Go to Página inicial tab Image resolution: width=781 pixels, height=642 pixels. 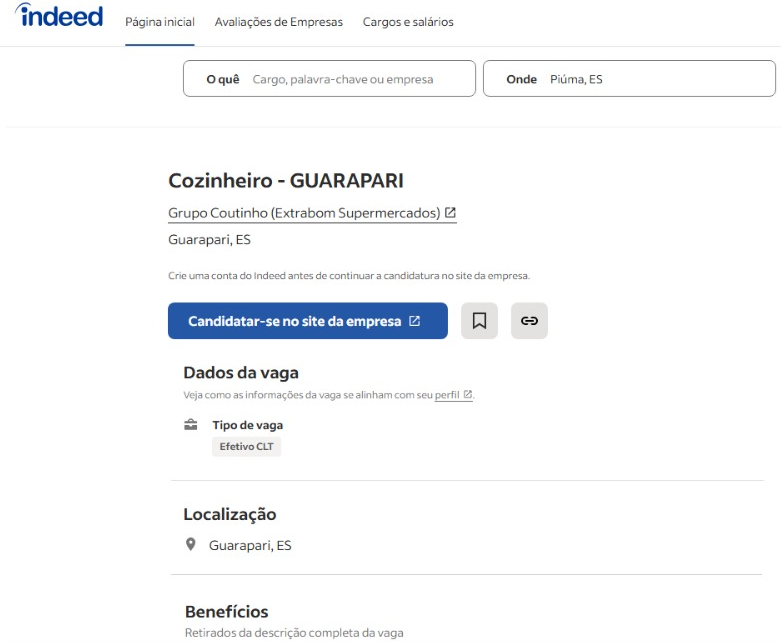point(160,22)
